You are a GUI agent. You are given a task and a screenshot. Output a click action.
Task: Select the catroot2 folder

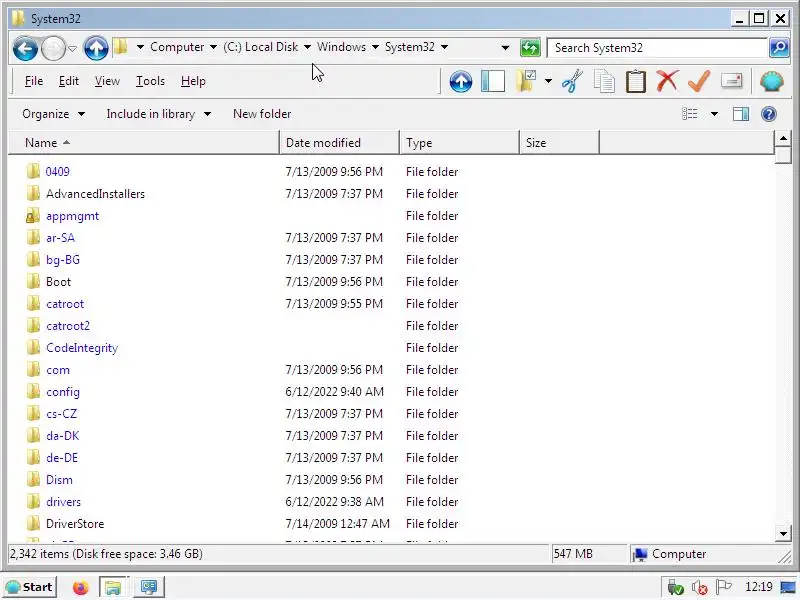tap(68, 326)
